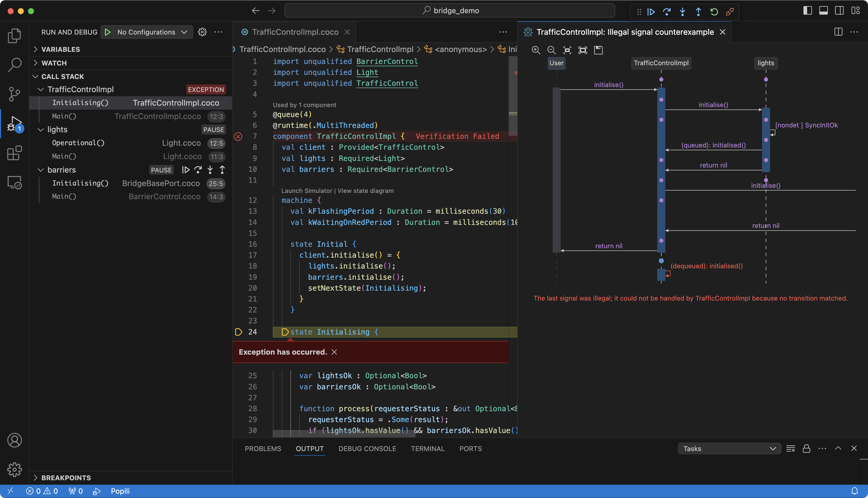Image resolution: width=868 pixels, height=498 pixels.
Task: Toggle the error marker on line 7
Action: point(238,137)
